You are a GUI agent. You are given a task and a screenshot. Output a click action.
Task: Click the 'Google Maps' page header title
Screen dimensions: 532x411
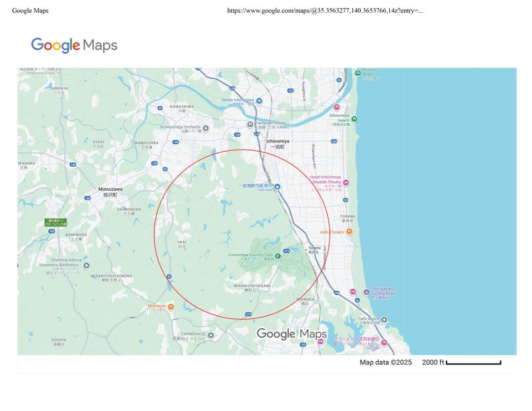(30, 10)
